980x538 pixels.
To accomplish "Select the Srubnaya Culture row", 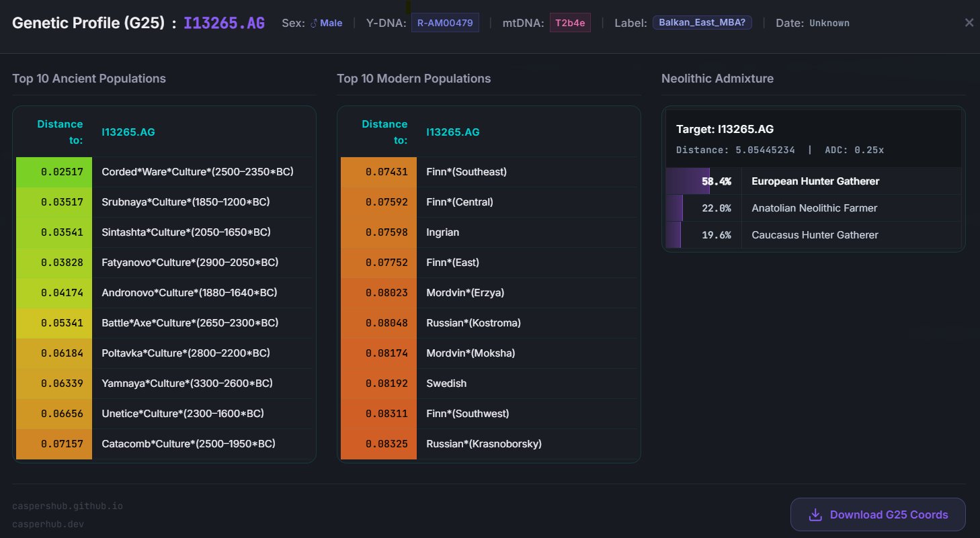I will [x=164, y=202].
